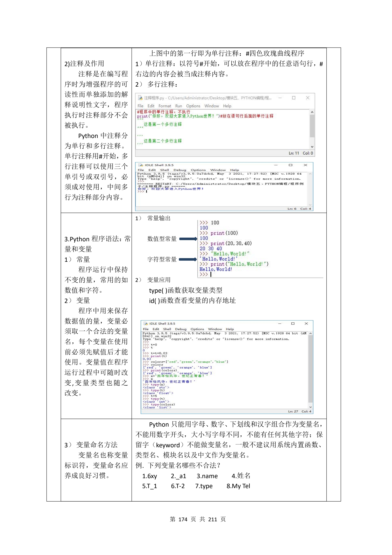Click IDLE icon in Shell window showing RESTART
Viewport: 392px width, 555px height.
click(x=140, y=165)
